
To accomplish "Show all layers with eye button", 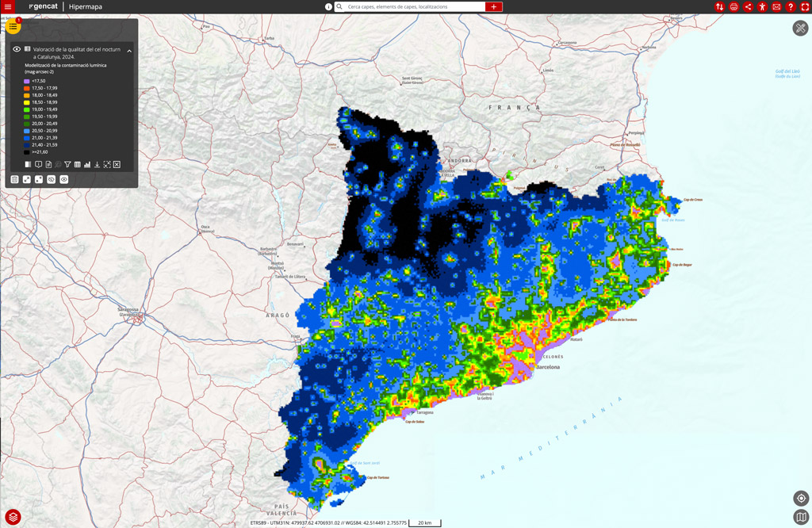I will 64,180.
